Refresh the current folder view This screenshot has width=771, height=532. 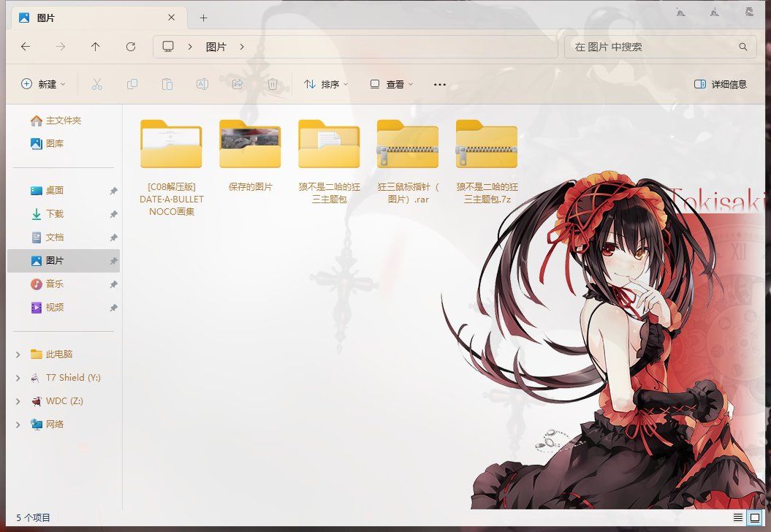coord(131,47)
